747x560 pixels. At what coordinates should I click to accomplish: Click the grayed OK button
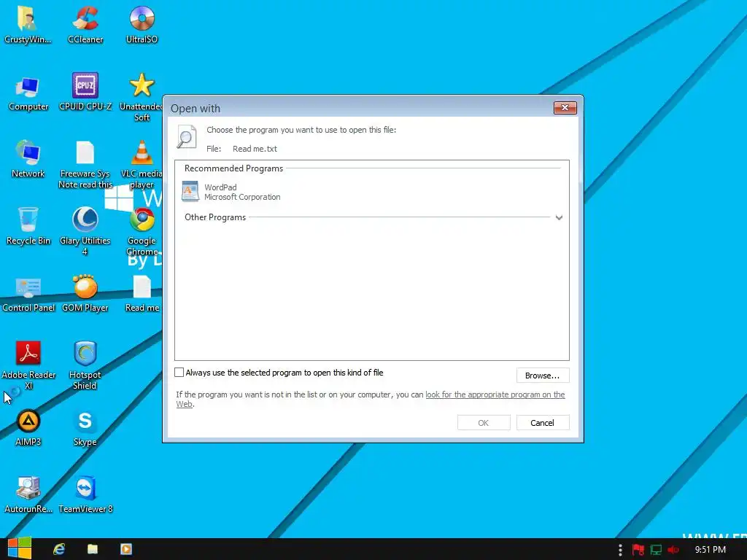point(484,423)
